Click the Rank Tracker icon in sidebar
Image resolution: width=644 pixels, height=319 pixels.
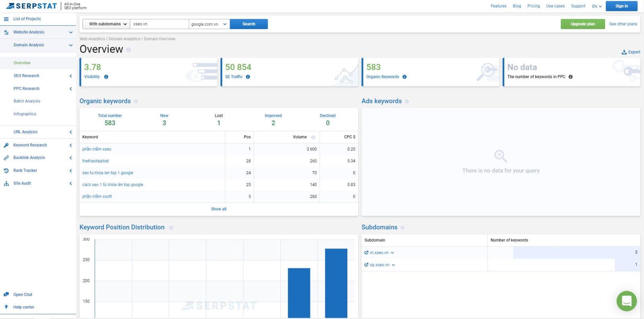(x=6, y=170)
